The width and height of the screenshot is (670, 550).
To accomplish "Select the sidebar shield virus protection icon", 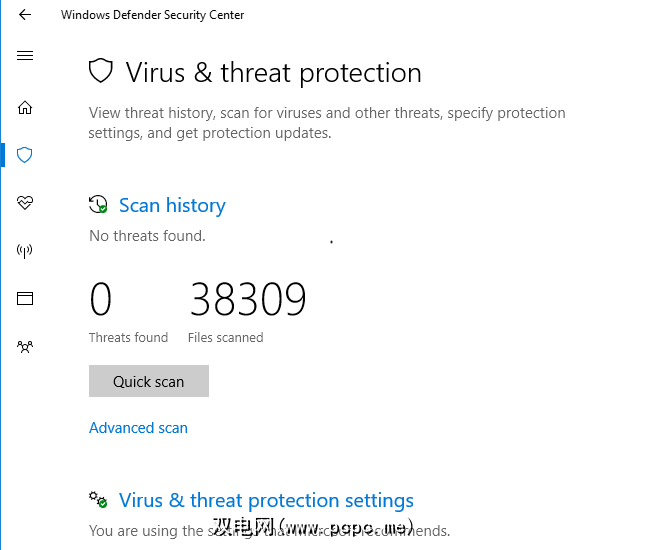I will (25, 155).
